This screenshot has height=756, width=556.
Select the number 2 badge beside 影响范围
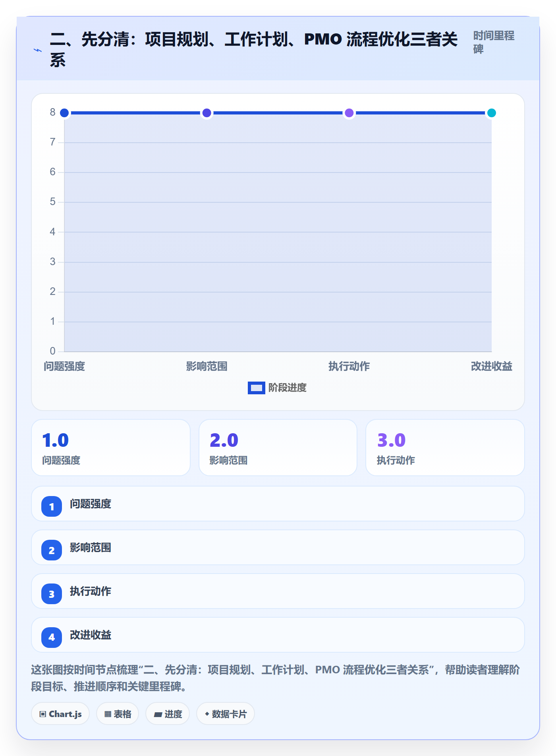(52, 550)
